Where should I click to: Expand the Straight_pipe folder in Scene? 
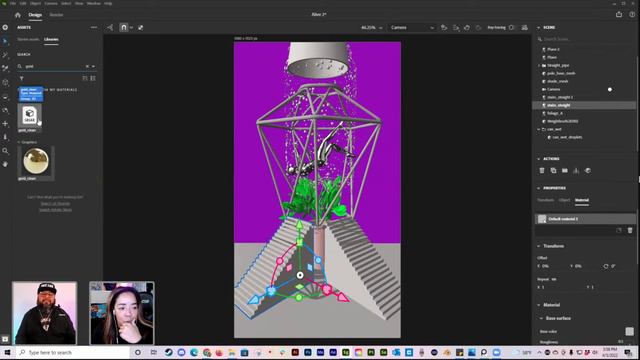click(539, 65)
